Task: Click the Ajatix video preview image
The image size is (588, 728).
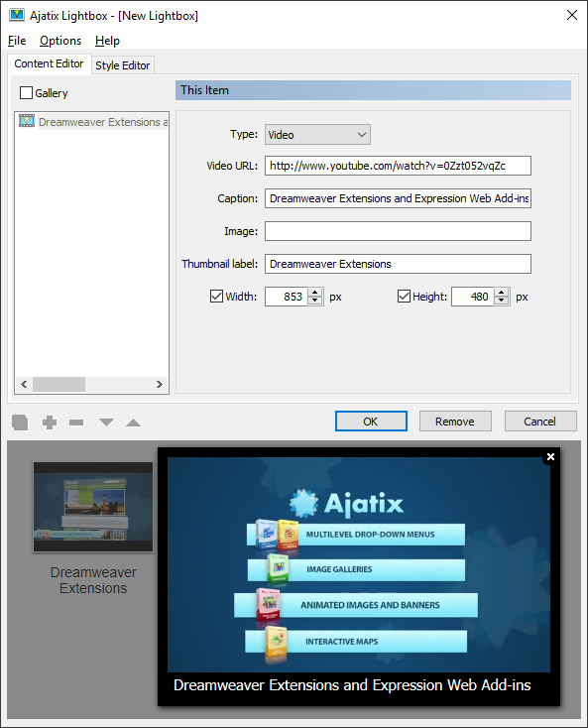Action: [359, 564]
